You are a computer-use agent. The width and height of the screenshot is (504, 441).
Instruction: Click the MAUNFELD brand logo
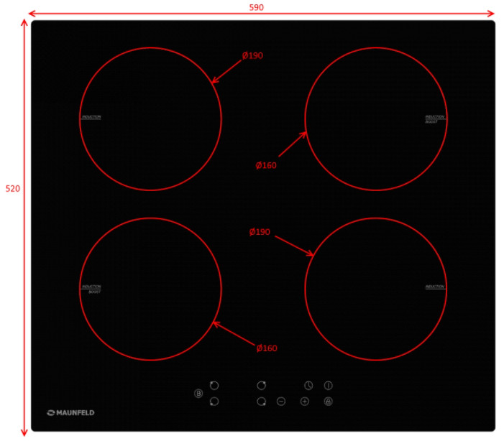[x=71, y=413]
